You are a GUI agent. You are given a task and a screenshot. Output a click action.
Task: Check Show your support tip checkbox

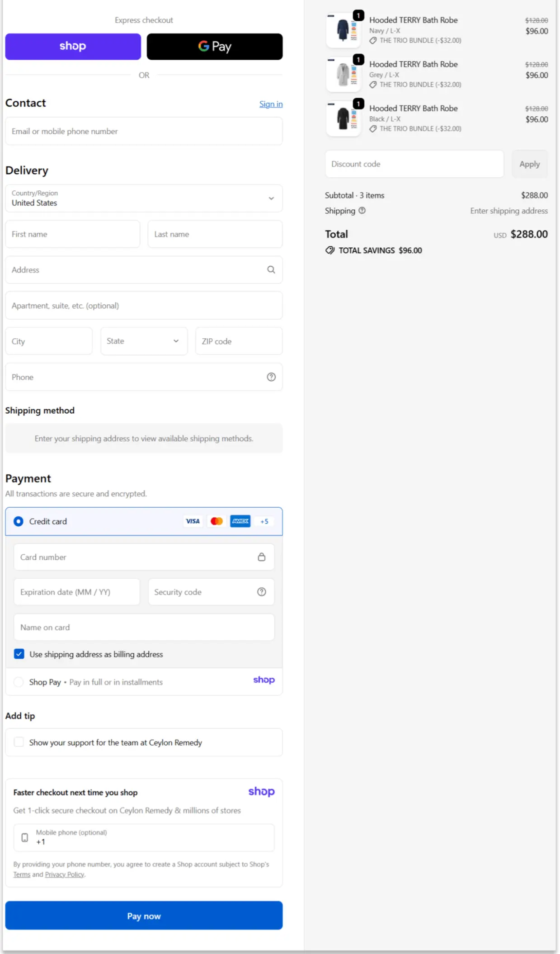[19, 742]
